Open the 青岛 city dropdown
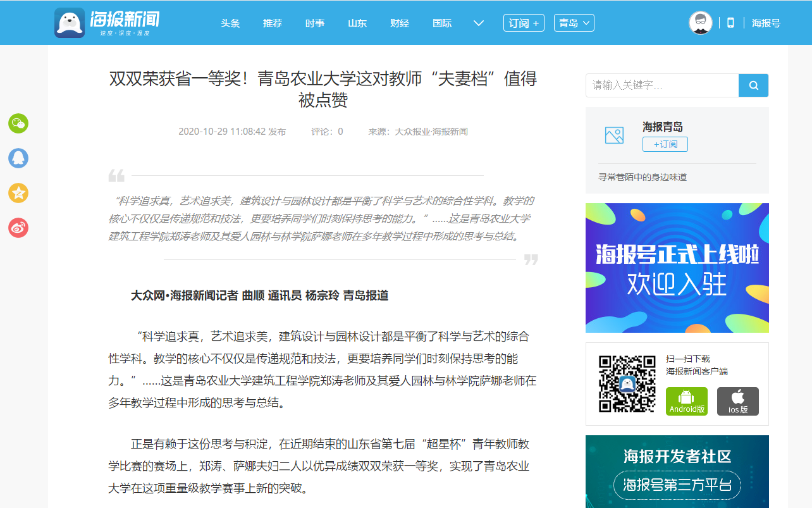This screenshot has height=508, width=812. click(x=574, y=23)
